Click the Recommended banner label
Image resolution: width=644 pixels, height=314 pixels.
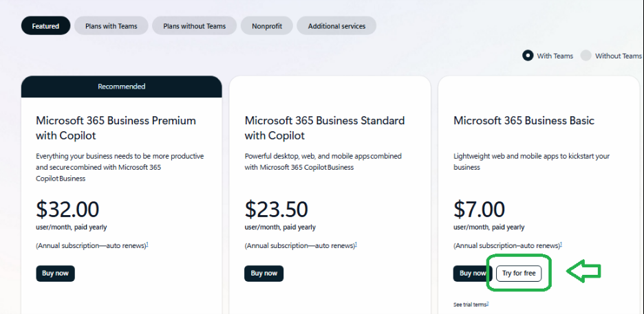[122, 87]
